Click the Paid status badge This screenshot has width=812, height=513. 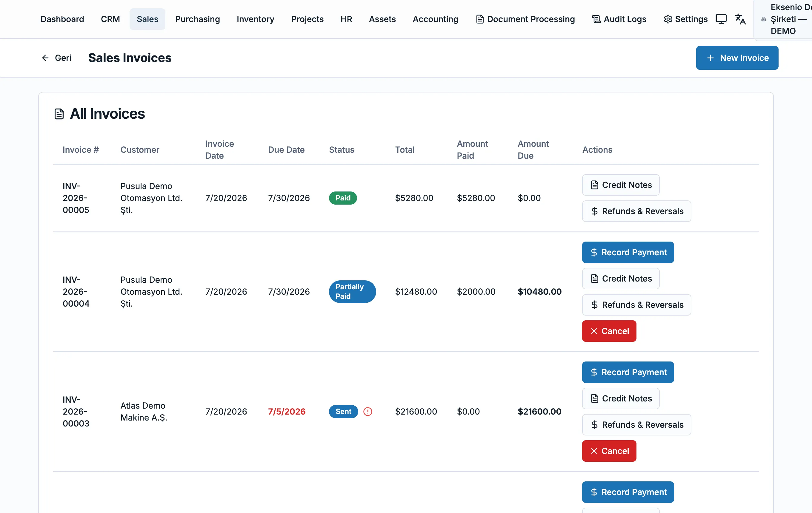point(343,198)
